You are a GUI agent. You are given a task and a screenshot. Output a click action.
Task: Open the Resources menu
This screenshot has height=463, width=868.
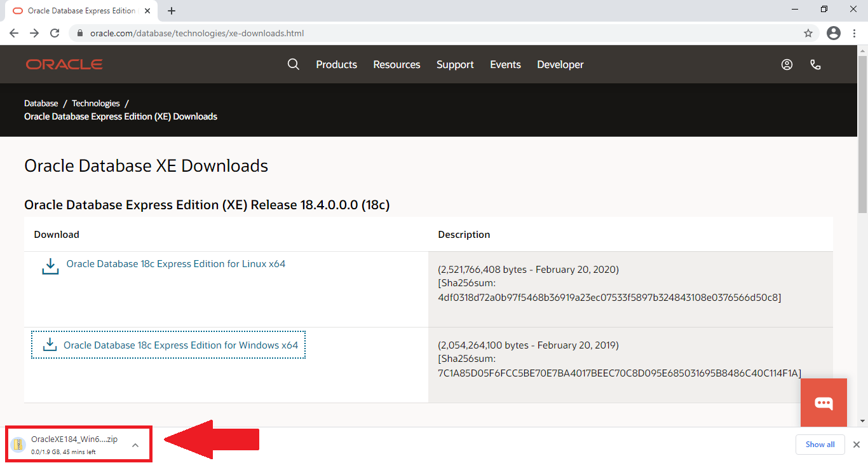[397, 64]
